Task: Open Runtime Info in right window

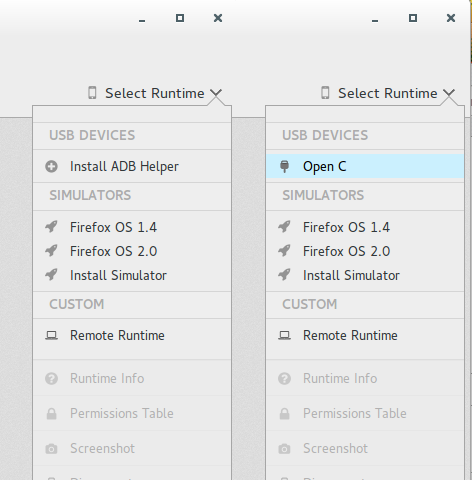Action: [365, 379]
